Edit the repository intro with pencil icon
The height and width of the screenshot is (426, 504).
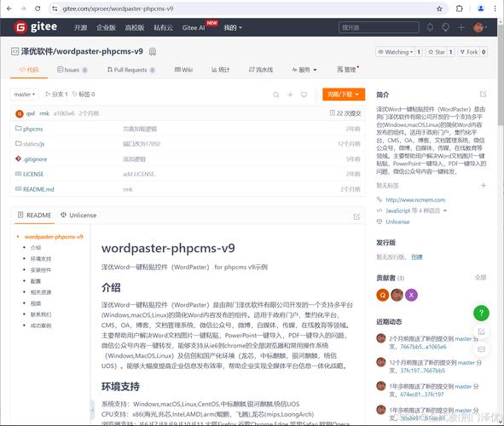pyautogui.click(x=483, y=94)
